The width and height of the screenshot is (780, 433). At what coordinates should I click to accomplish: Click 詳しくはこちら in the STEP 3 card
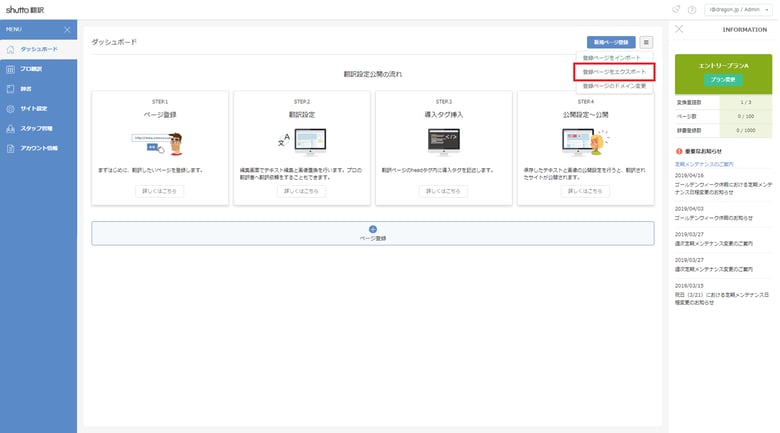(x=443, y=191)
